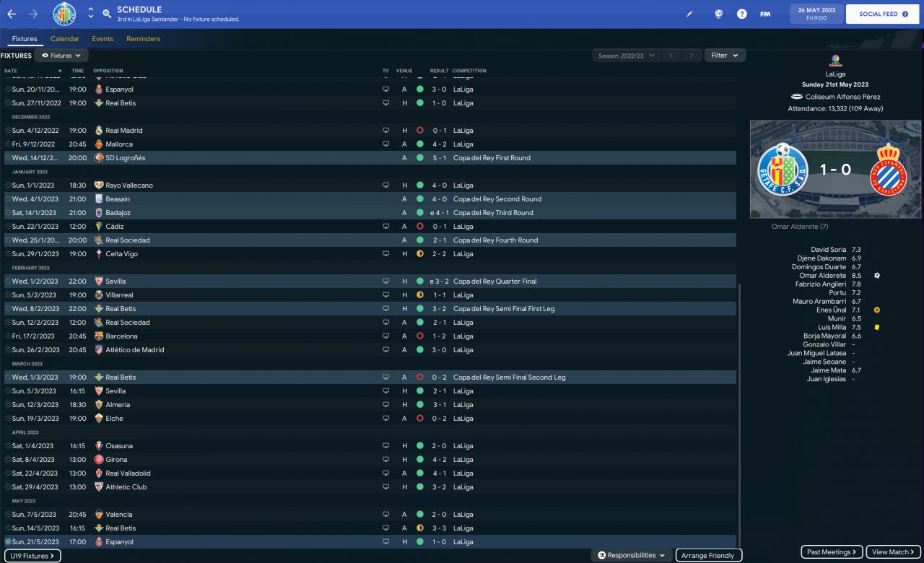This screenshot has width=924, height=563.
Task: Open the Getafe club badge menu
Action: coord(64,14)
